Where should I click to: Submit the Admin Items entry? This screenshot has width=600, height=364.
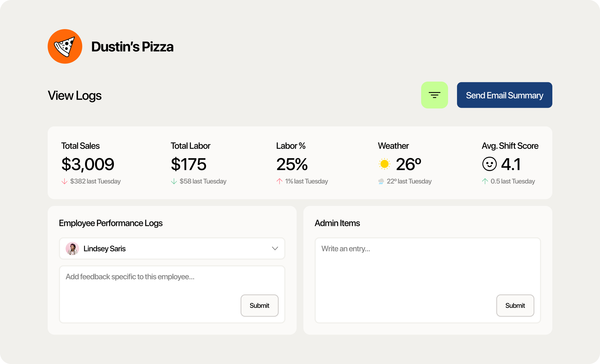pos(515,305)
